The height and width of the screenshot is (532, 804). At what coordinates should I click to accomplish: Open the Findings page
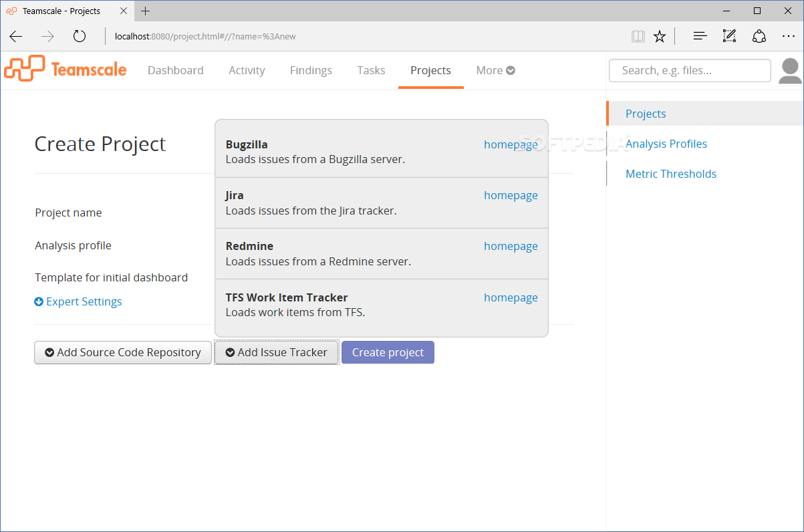pos(311,70)
